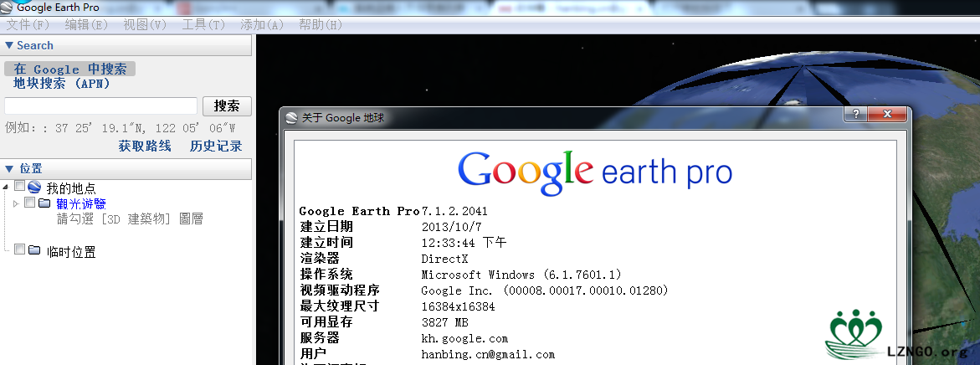The width and height of the screenshot is (980, 365).
Task: Open the 帮助(H) menu
Action: click(x=321, y=25)
